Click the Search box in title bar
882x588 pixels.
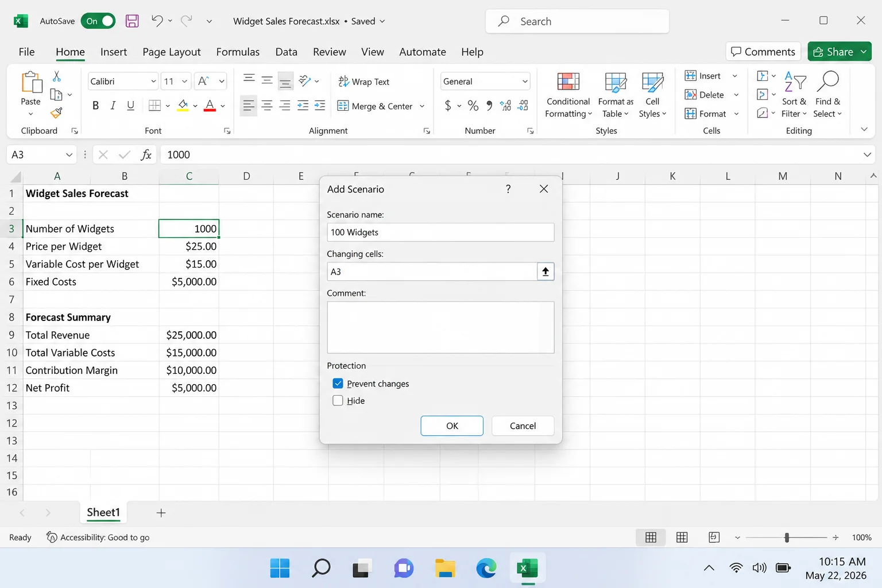[577, 21]
